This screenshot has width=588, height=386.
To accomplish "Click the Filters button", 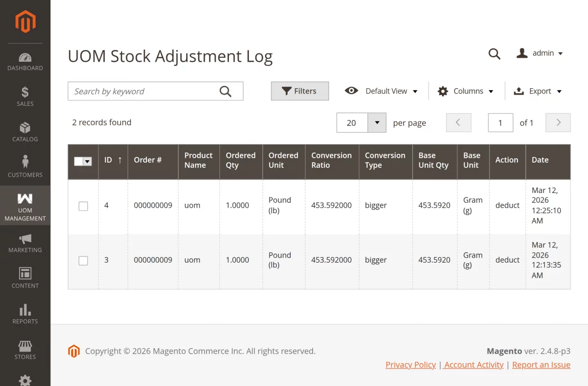I will 299,91.
